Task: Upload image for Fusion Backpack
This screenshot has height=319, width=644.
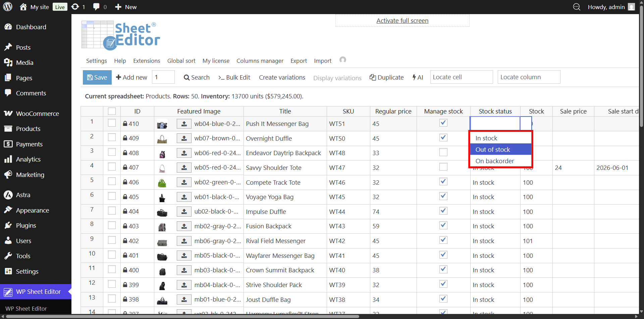Action: [x=184, y=226]
